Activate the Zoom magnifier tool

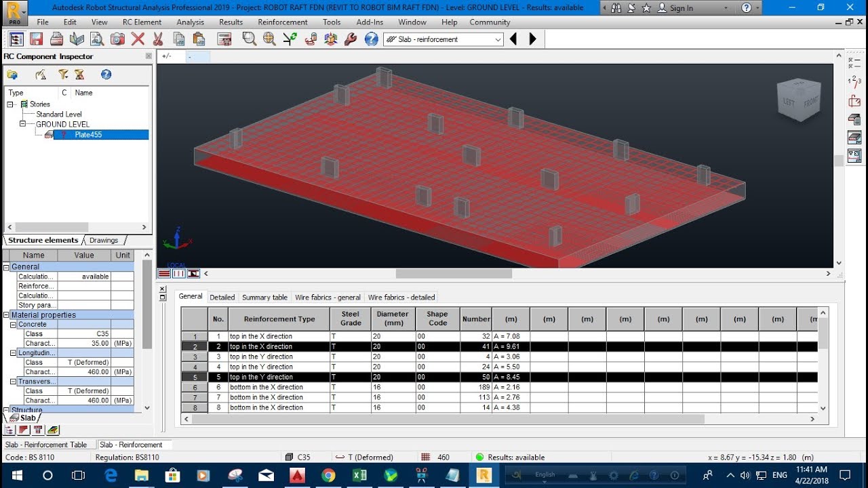250,39
